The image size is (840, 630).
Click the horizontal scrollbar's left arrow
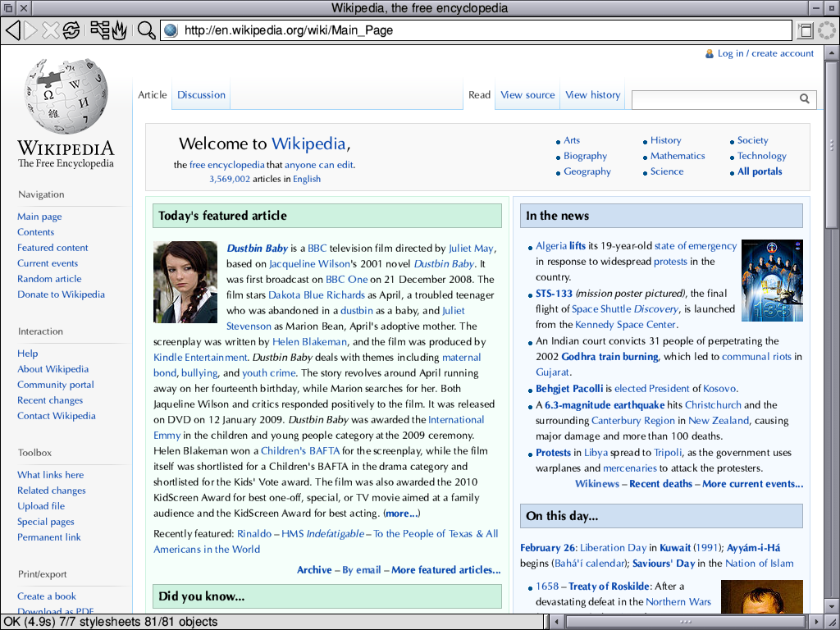coord(557,622)
